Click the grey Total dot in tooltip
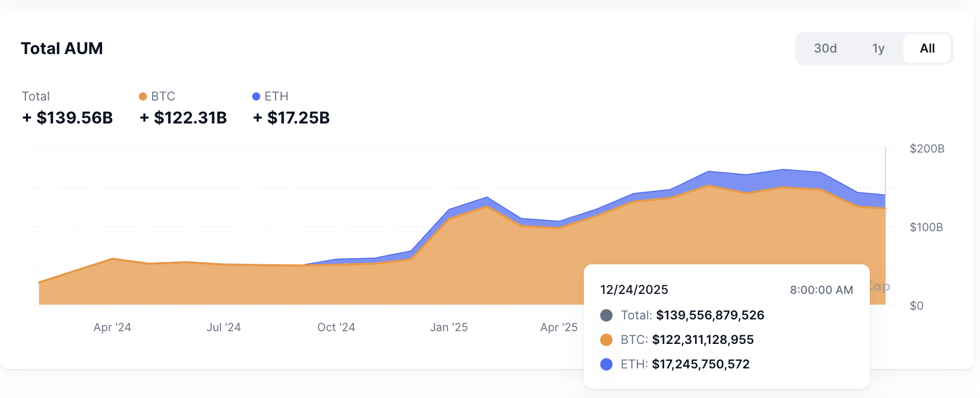This screenshot has width=980, height=398. point(606,315)
